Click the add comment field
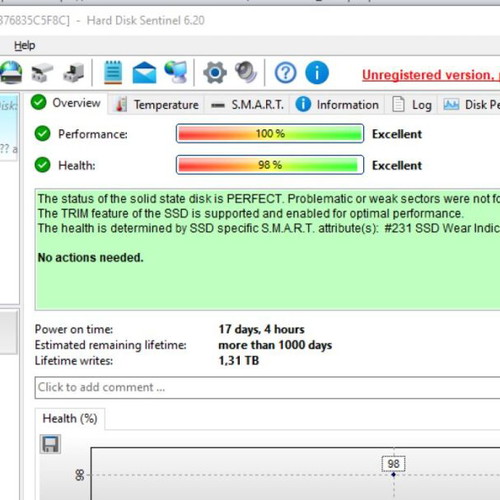This screenshot has height=500, width=500. coord(267,388)
